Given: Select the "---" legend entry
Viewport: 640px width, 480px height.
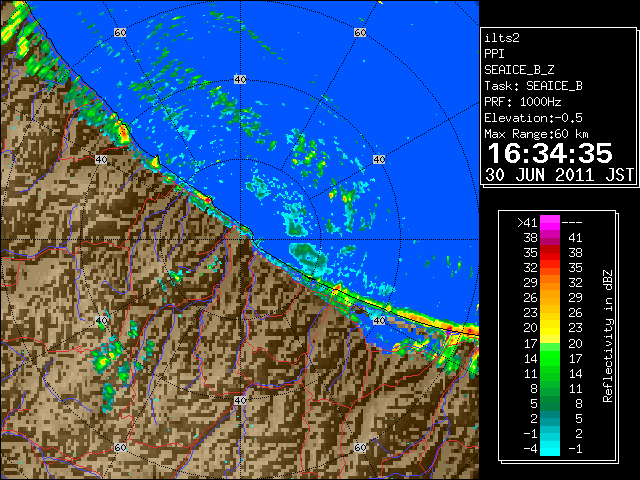Looking at the screenshot, I should (572, 223).
